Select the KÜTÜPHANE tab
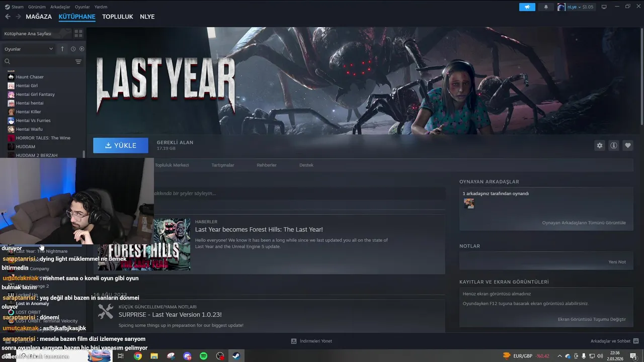The width and height of the screenshot is (644, 362). 77,17
